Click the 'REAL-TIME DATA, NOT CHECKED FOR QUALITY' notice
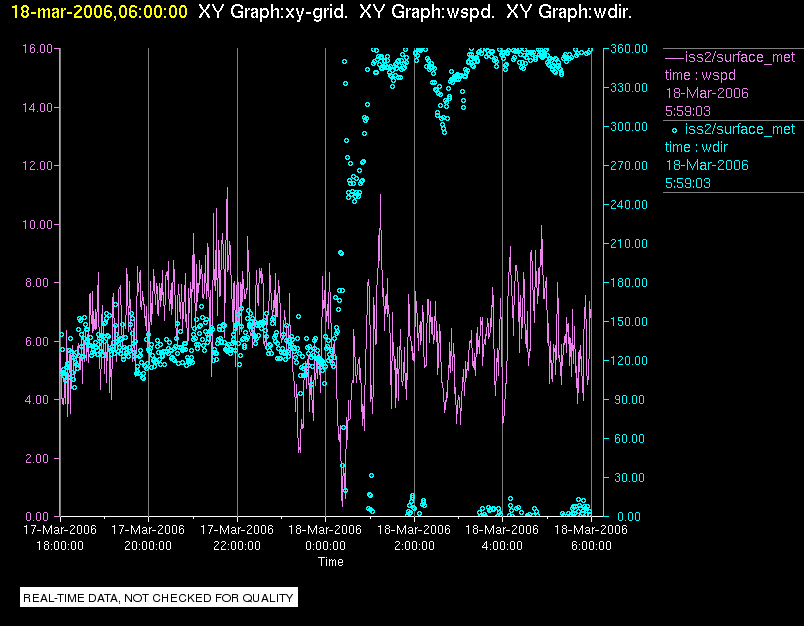The image size is (804, 626). click(x=158, y=598)
